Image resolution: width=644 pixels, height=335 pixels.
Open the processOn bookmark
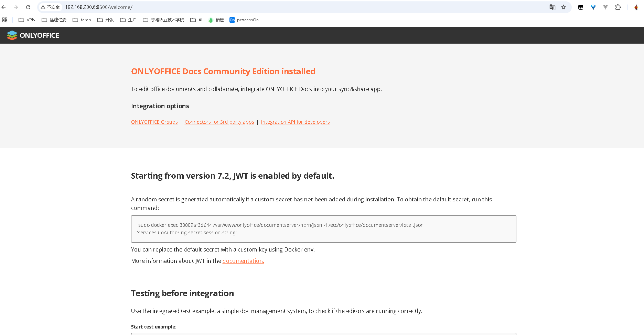pyautogui.click(x=244, y=20)
